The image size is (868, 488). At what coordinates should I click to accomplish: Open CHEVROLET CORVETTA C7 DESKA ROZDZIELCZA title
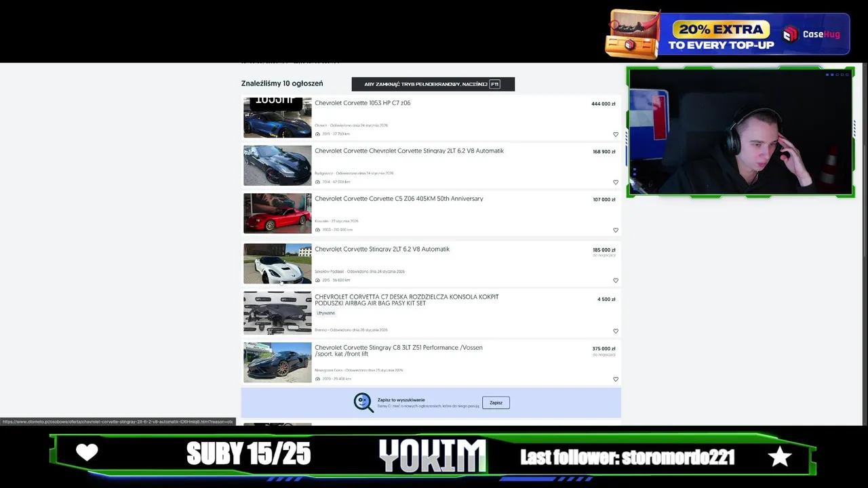(406, 300)
